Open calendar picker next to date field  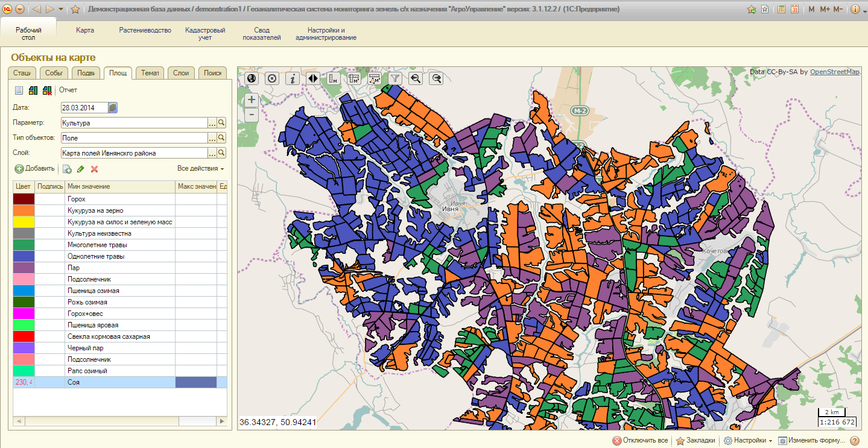pyautogui.click(x=113, y=108)
